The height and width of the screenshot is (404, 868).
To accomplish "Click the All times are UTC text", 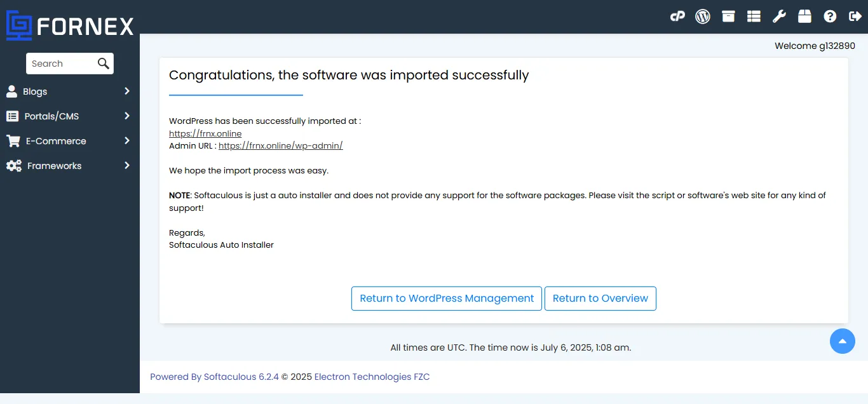I will pos(511,347).
